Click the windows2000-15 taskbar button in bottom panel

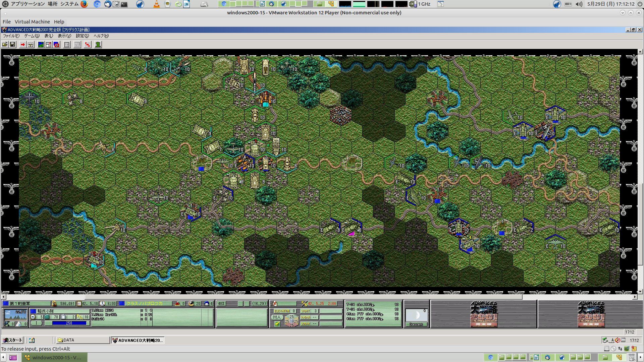[x=54, y=358]
